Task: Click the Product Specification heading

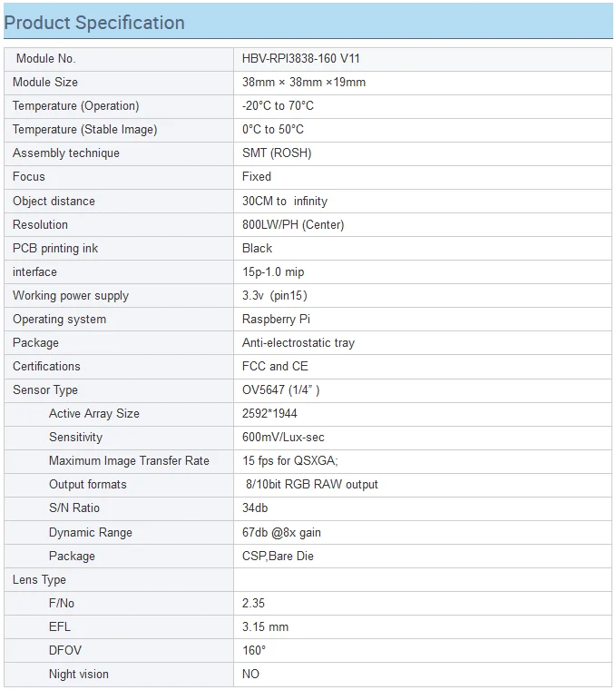Action: (x=94, y=23)
